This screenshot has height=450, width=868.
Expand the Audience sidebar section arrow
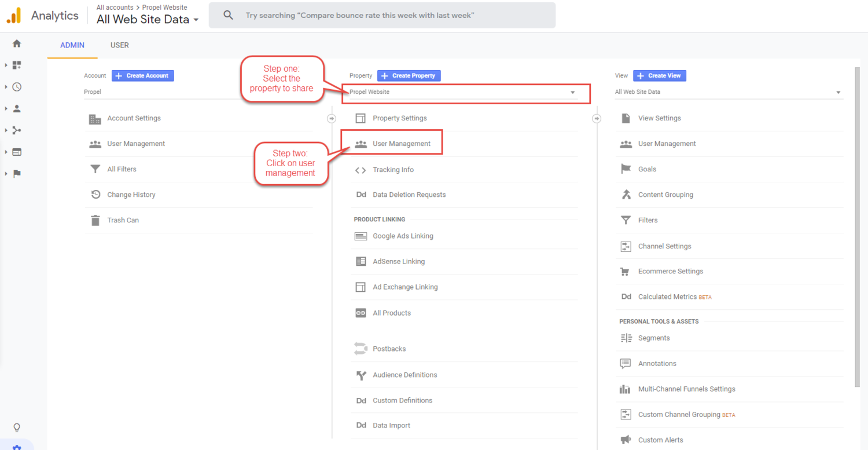point(6,108)
